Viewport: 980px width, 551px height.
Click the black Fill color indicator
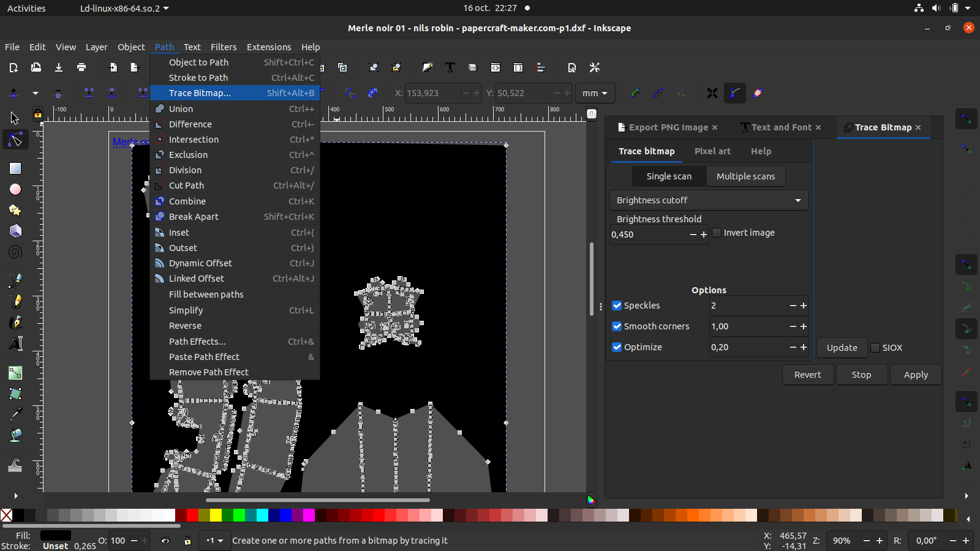click(x=56, y=535)
